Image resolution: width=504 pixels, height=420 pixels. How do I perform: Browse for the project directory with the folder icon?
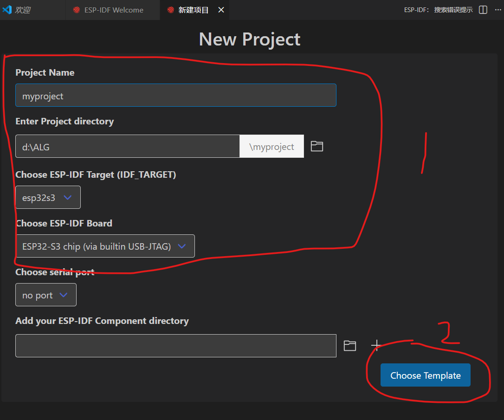click(317, 146)
